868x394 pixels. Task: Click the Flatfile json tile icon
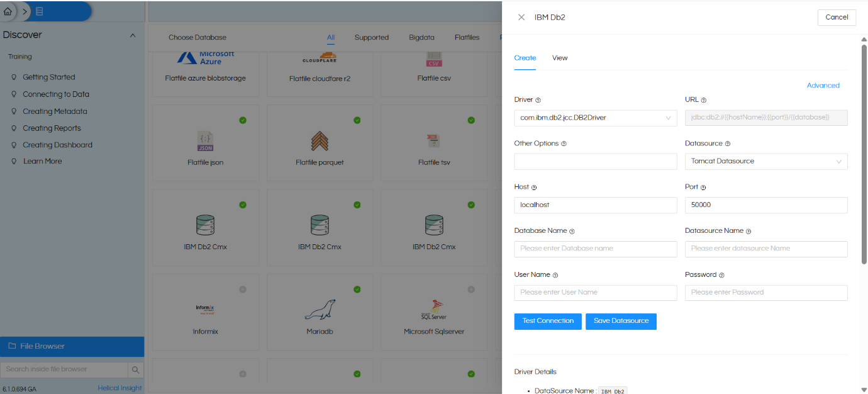[x=205, y=140]
